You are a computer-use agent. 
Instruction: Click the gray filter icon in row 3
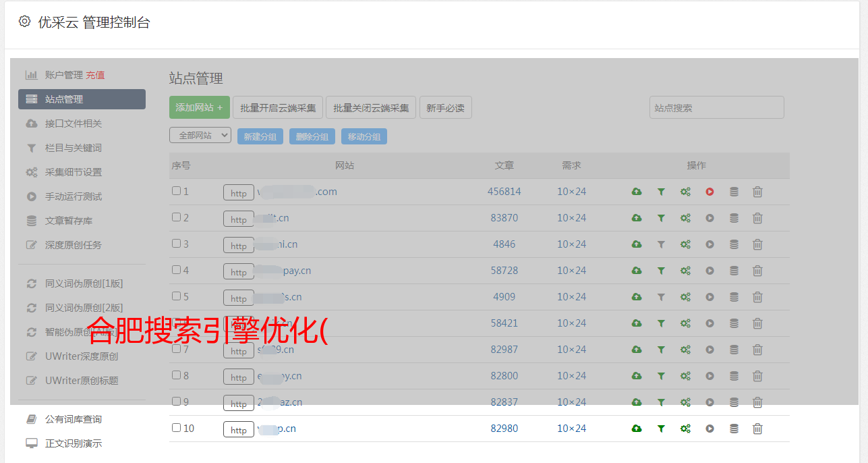pyautogui.click(x=661, y=244)
